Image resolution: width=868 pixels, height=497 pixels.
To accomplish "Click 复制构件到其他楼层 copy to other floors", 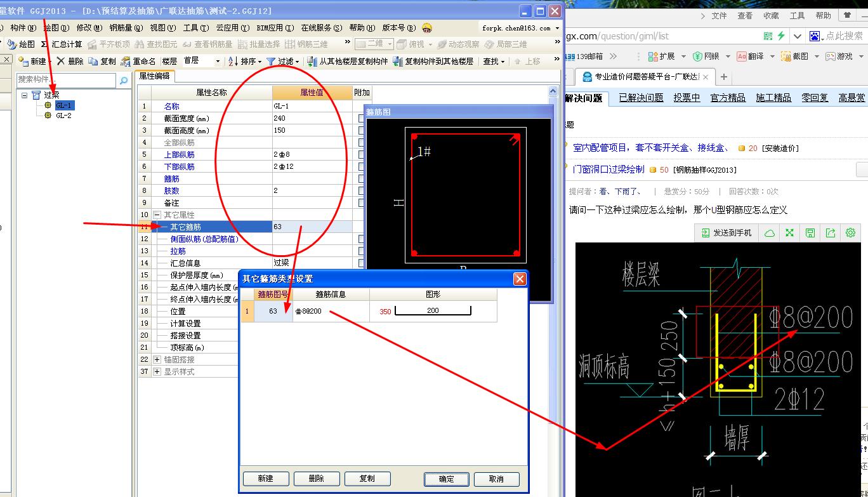I will (x=433, y=62).
